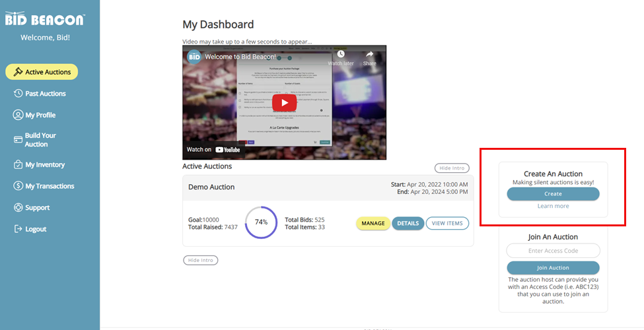Click the gavel icon beside Active Auctions
This screenshot has height=330, width=644.
[x=18, y=72]
